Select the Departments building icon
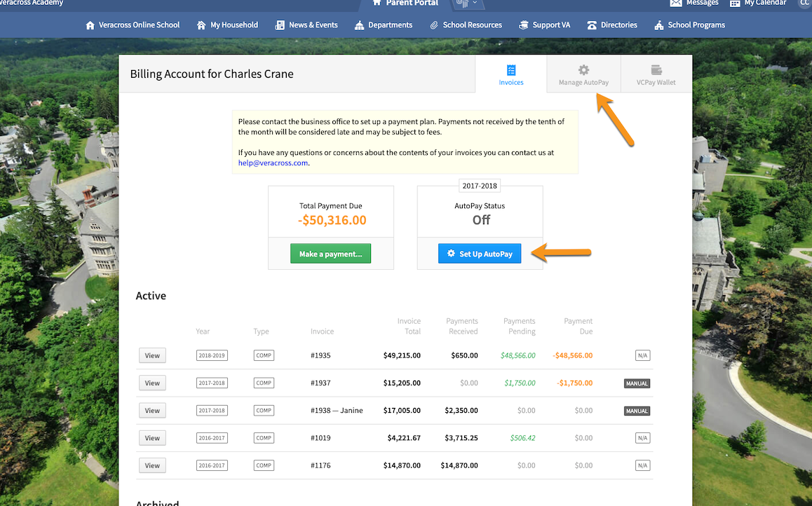Image resolution: width=812 pixels, height=506 pixels. coord(360,25)
